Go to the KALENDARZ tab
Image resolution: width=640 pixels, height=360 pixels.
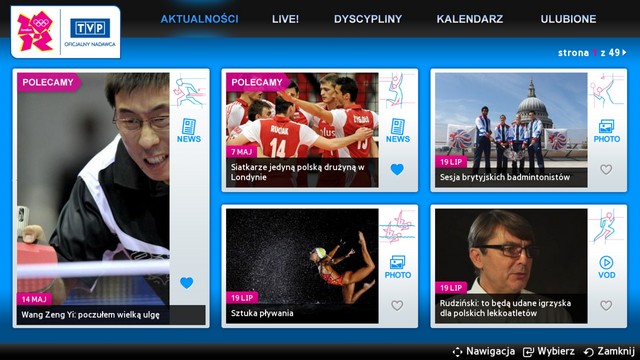pyautogui.click(x=470, y=19)
